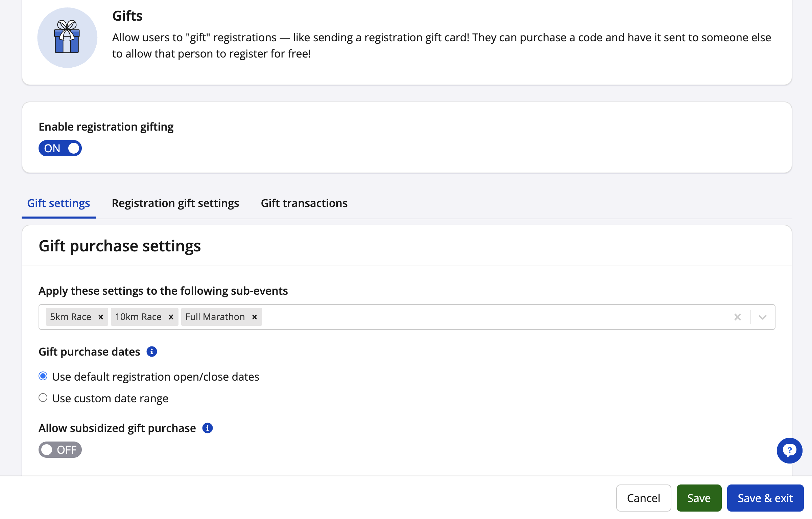This screenshot has width=812, height=519.
Task: Enable the subsidized gift purchase toggle
Action: click(x=60, y=450)
